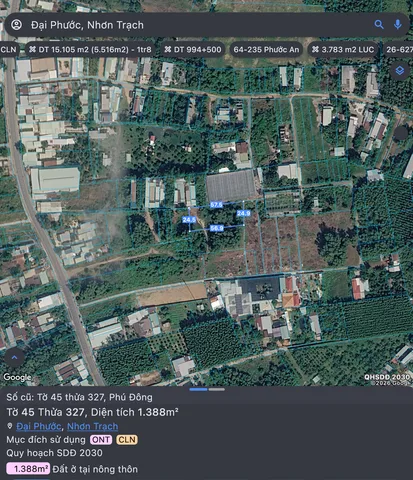
Task: Select the DT 15.105 m2 chip
Action: point(90,50)
